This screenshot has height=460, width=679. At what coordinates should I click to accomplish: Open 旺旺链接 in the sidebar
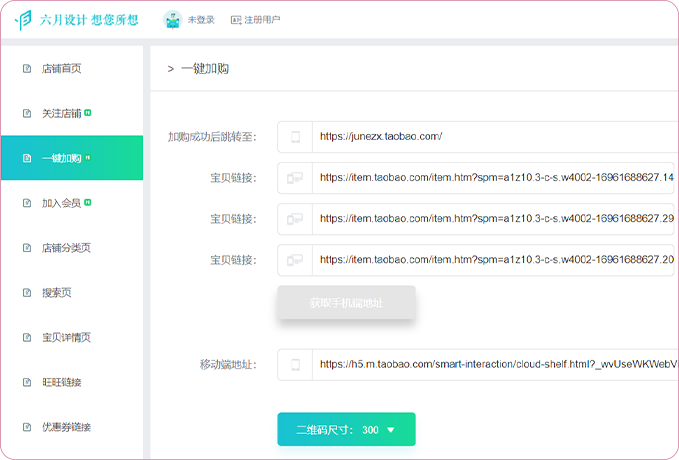[x=72, y=382]
